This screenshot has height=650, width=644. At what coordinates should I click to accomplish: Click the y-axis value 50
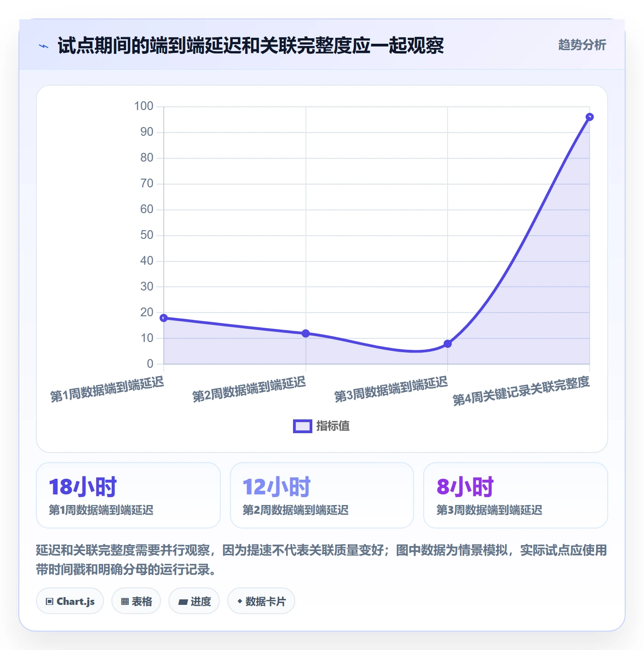[147, 235]
